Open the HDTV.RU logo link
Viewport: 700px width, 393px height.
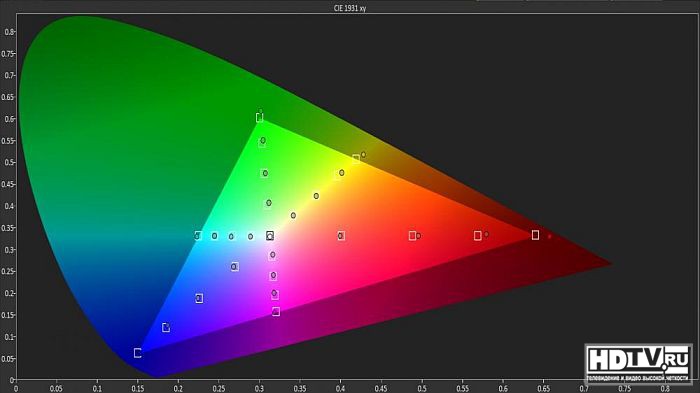click(x=638, y=364)
